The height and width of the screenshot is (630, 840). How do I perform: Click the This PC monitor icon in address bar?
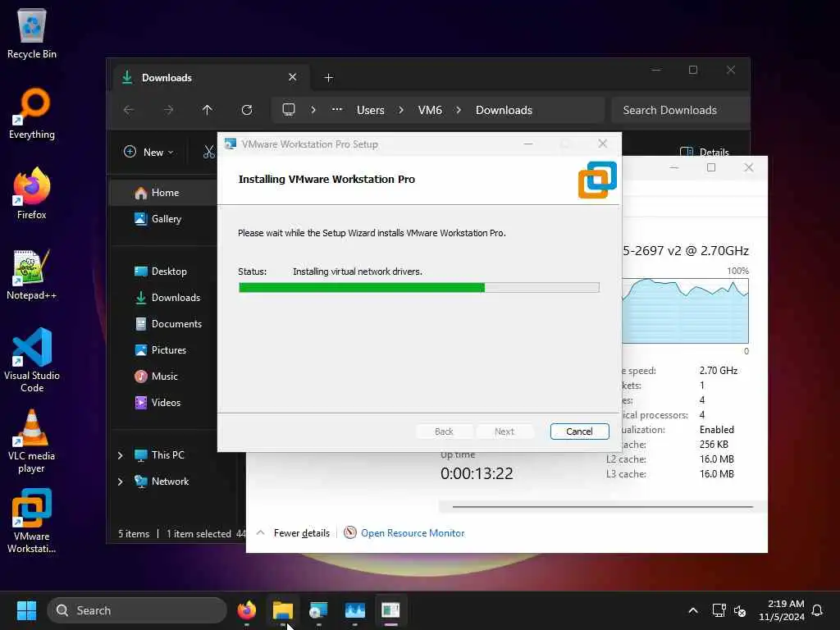(289, 110)
